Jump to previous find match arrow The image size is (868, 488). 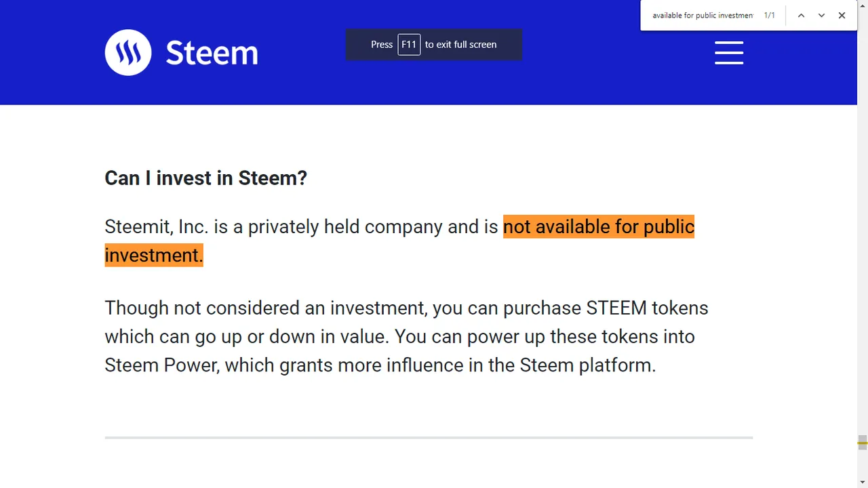[x=801, y=15]
